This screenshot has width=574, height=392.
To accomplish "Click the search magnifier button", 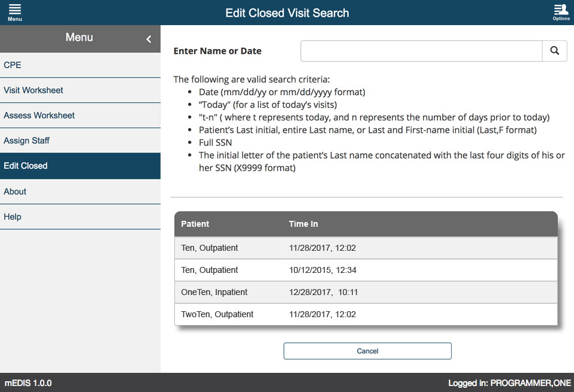I will pos(555,51).
